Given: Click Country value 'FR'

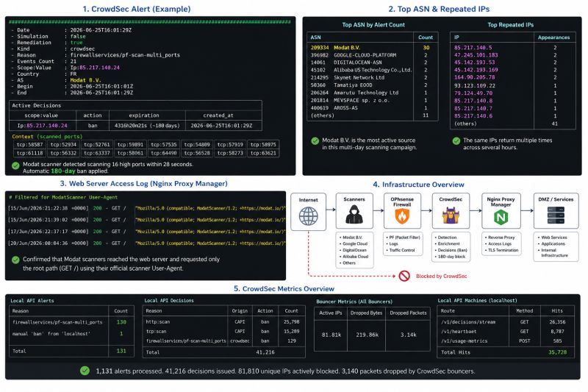Looking at the screenshot, I should [x=73, y=74].
